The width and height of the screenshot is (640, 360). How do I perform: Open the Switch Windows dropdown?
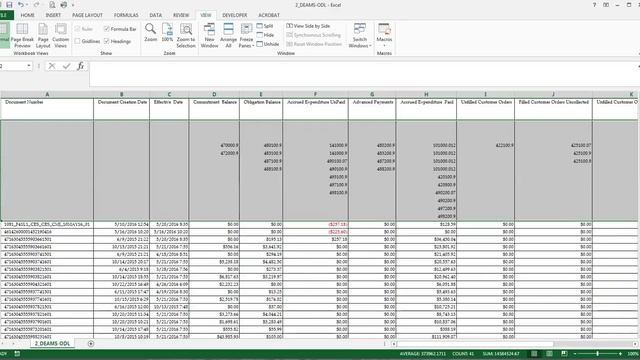pos(360,36)
